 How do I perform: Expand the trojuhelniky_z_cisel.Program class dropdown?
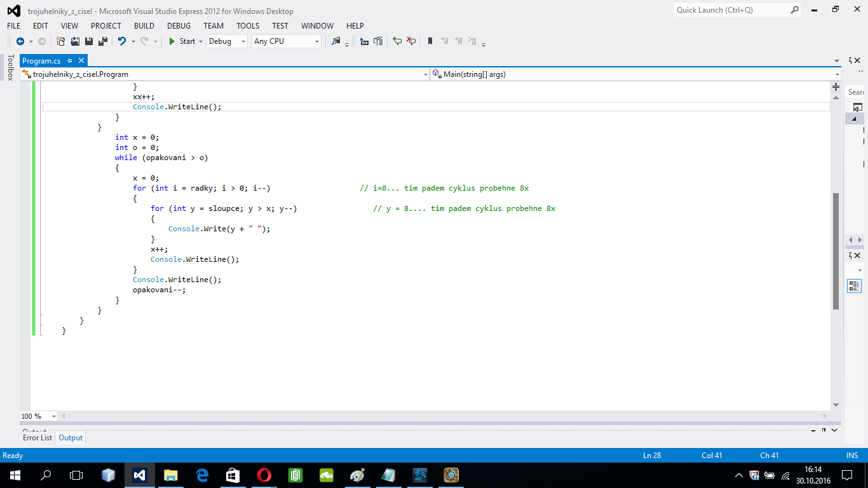point(426,74)
